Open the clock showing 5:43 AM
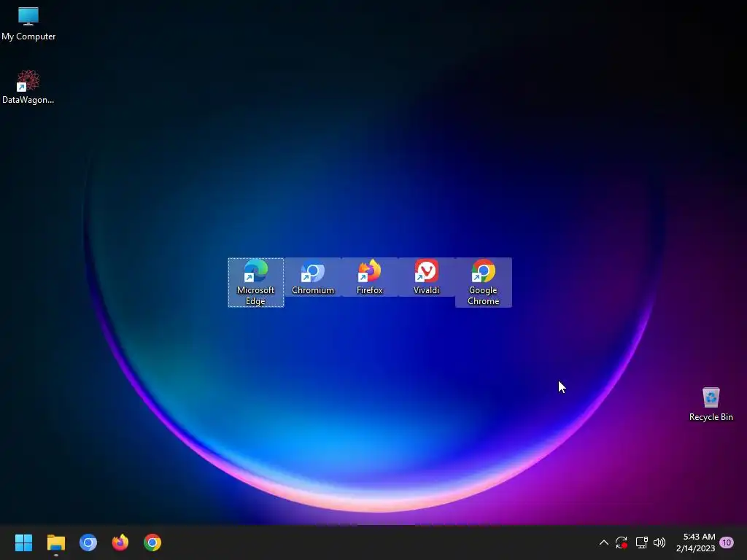 [x=695, y=542]
